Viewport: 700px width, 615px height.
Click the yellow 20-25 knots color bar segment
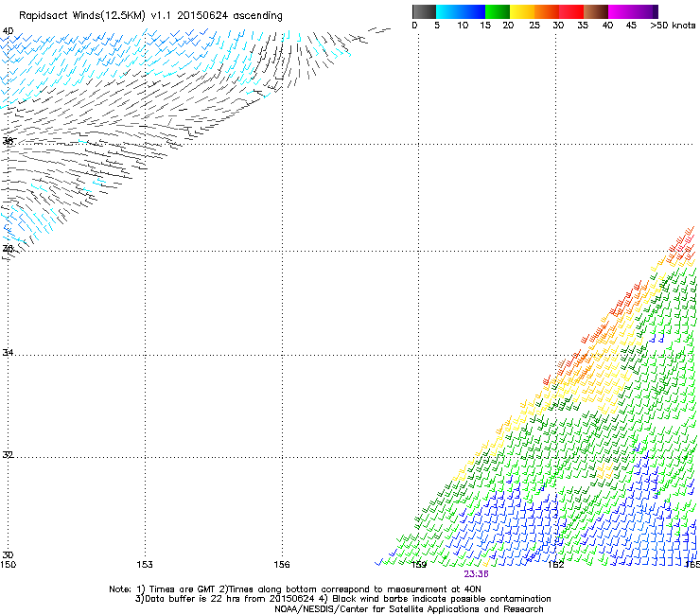click(522, 11)
